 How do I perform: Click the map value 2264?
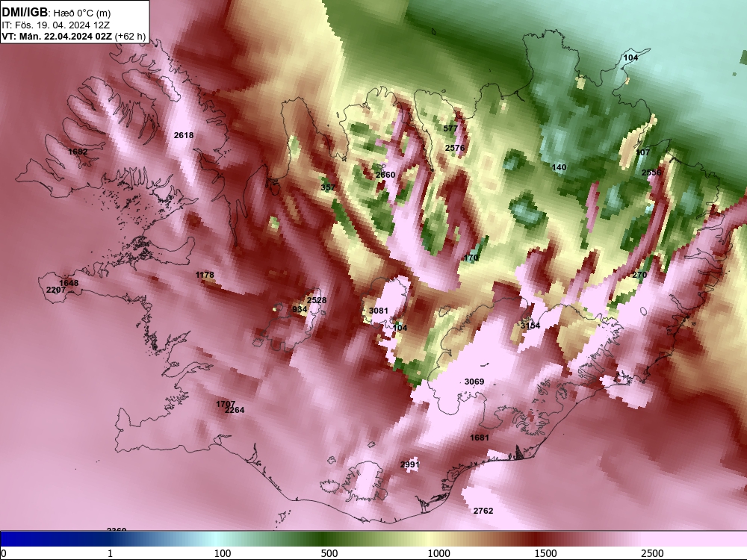click(x=235, y=411)
